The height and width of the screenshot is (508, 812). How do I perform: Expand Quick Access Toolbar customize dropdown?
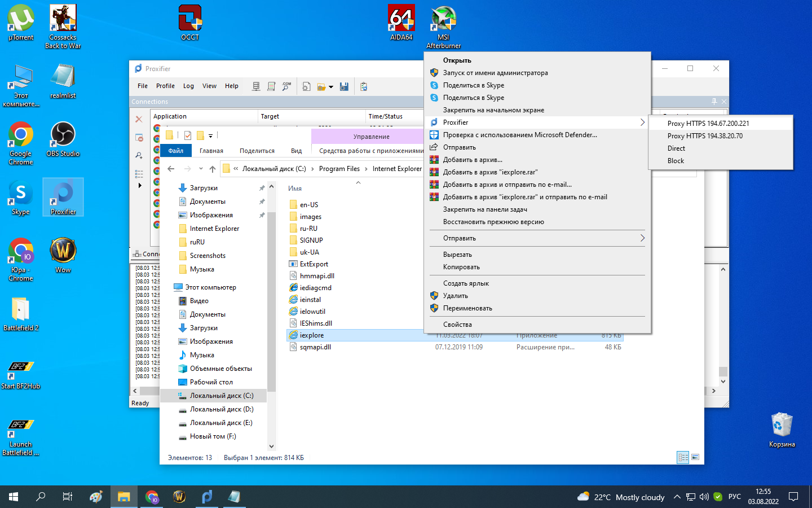pos(210,135)
